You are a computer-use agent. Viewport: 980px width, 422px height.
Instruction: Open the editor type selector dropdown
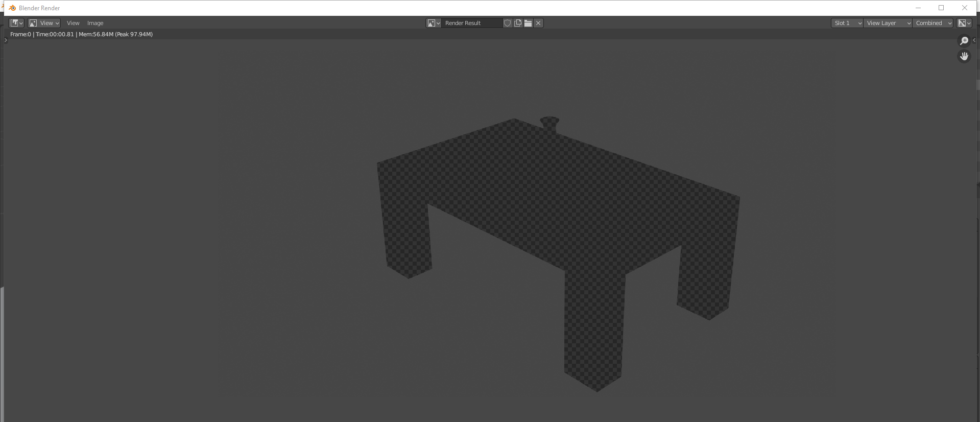click(16, 23)
